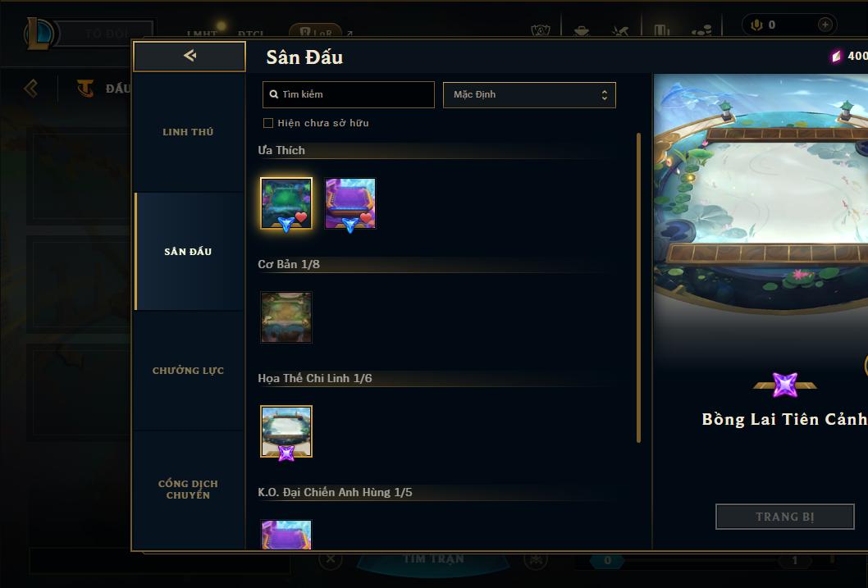Click the TRANG BỊ equip button

click(x=785, y=517)
